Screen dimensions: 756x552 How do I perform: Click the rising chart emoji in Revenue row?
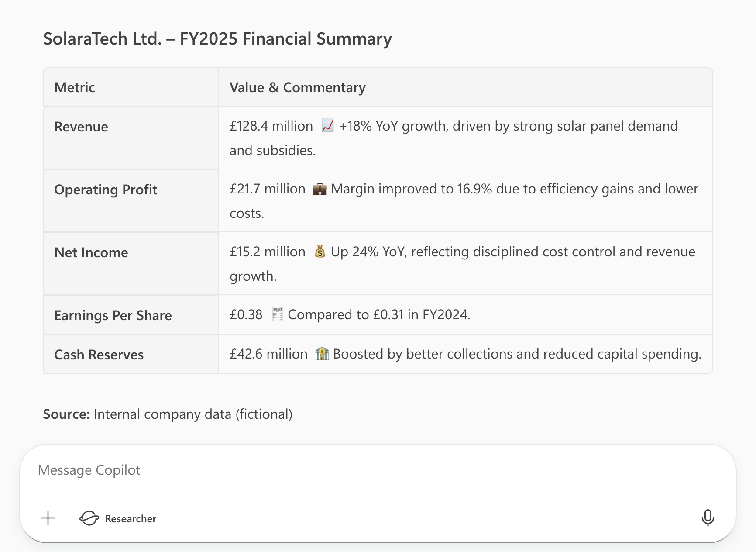(327, 126)
